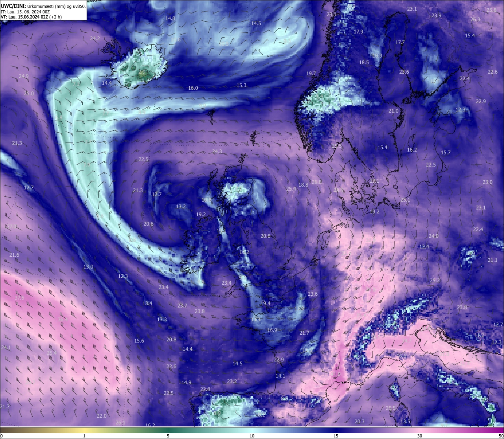Click the 25.2 value on the map
The width and height of the screenshot is (504, 439).
[435, 281]
